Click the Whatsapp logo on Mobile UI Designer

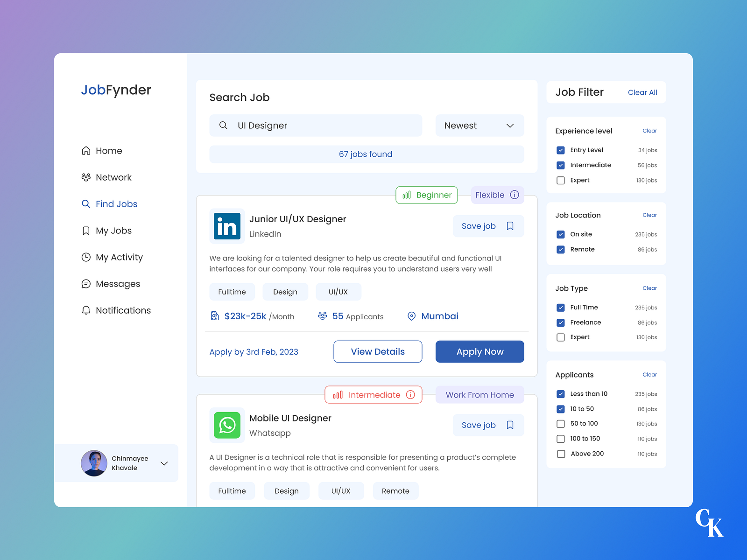pyautogui.click(x=227, y=425)
